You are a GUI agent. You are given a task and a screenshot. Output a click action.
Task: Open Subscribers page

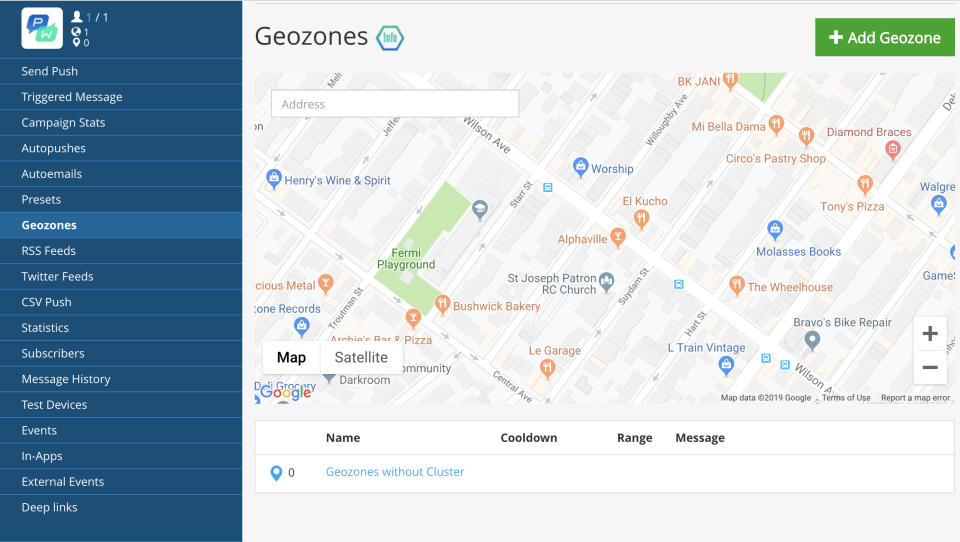pyautogui.click(x=121, y=354)
